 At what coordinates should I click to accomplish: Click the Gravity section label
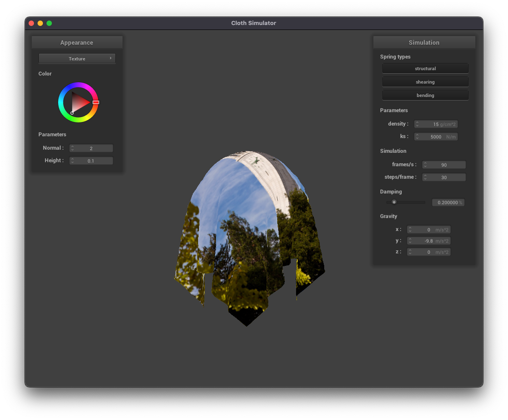click(389, 216)
